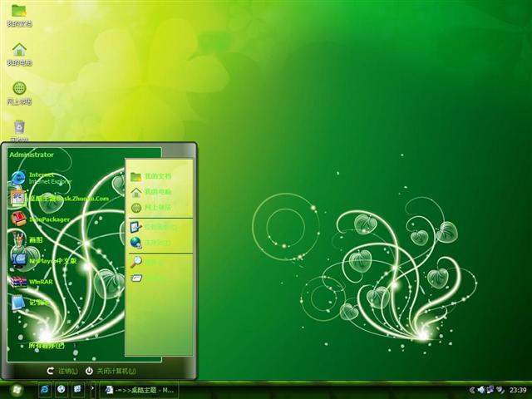
Task: Open the 我的电脑 house icon on the desktop
Action: pyautogui.click(x=19, y=54)
